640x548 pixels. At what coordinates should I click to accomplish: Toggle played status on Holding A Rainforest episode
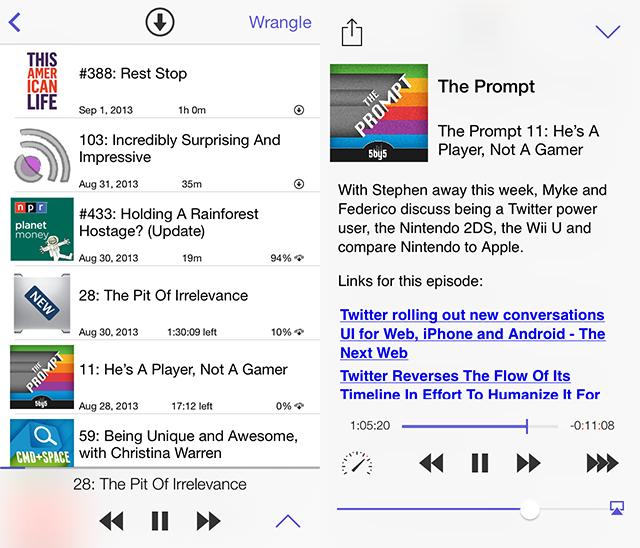(300, 258)
